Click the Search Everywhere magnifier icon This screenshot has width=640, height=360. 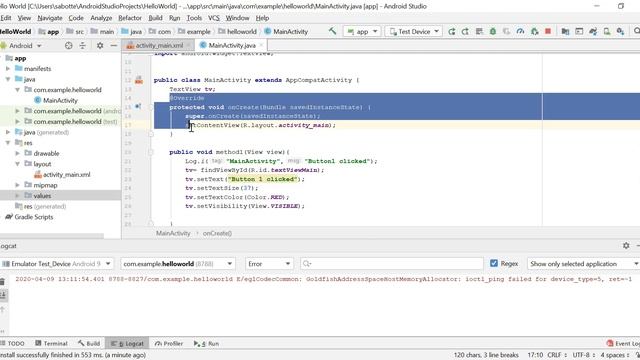tap(636, 31)
